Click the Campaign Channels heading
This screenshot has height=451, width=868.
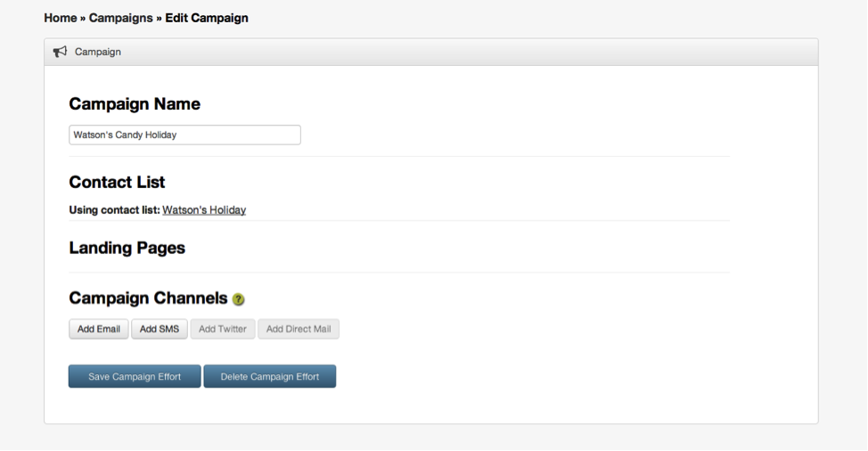(148, 299)
